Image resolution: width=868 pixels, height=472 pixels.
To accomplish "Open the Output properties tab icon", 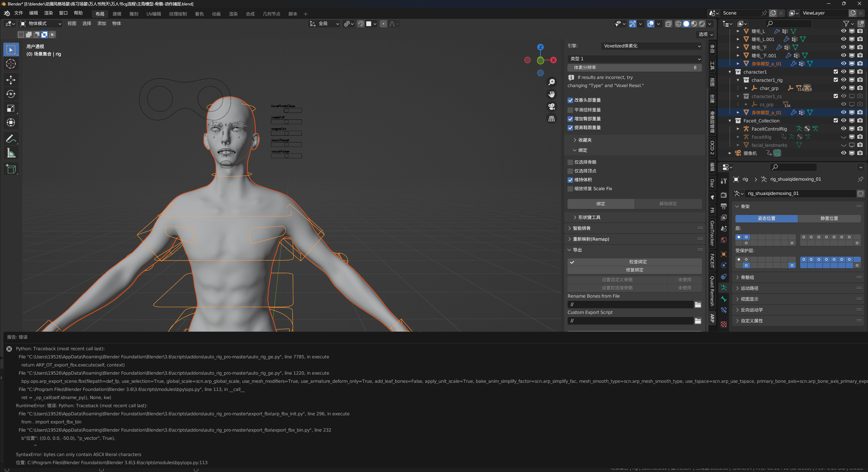I will pyautogui.click(x=724, y=206).
